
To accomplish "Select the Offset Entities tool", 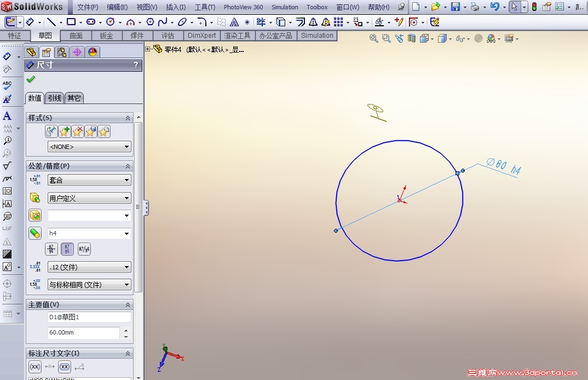I will click(x=301, y=22).
